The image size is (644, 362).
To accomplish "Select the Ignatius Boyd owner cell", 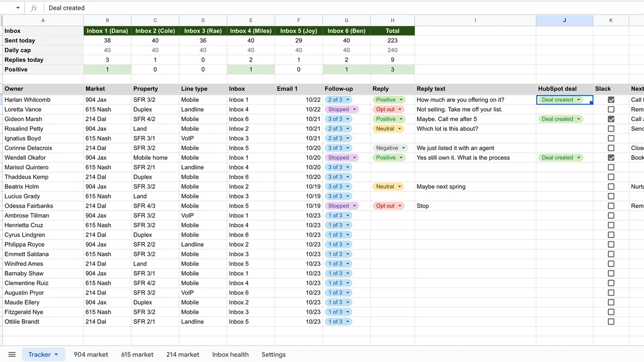I will coord(43,138).
